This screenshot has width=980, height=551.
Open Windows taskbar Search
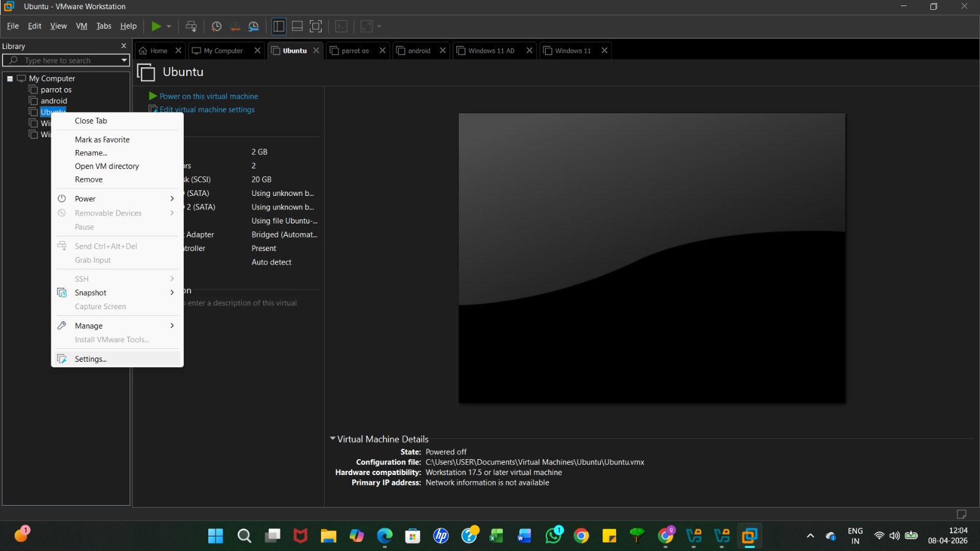pyautogui.click(x=244, y=536)
